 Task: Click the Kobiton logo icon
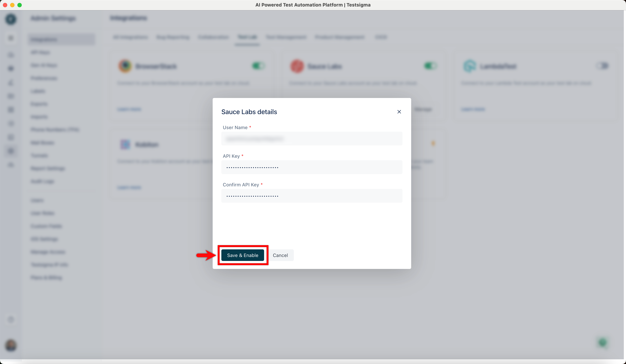(125, 144)
